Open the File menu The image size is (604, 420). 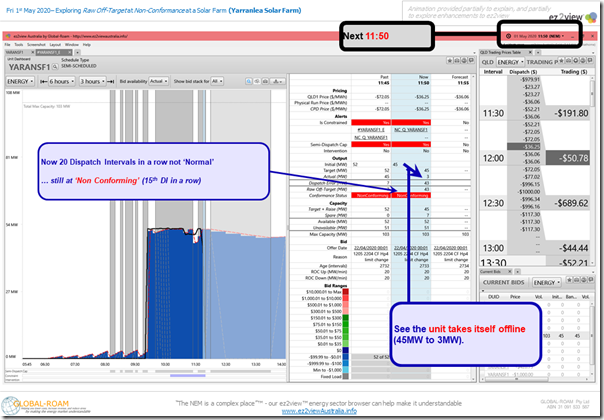tap(7, 45)
